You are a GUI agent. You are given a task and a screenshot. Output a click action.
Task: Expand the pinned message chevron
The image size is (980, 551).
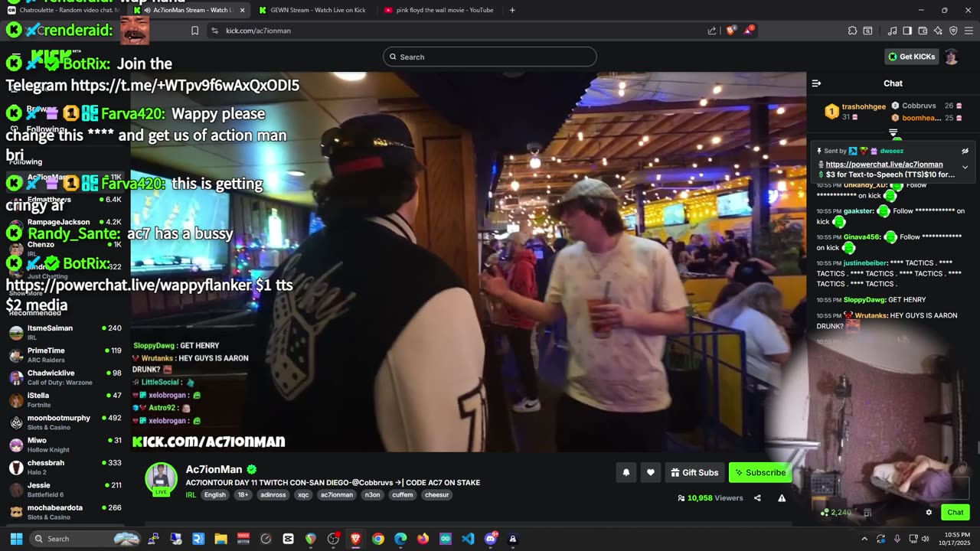(x=965, y=167)
